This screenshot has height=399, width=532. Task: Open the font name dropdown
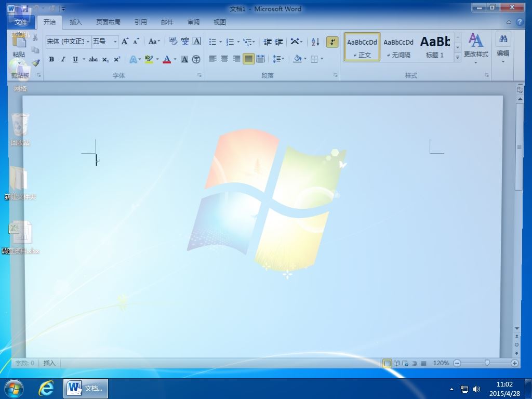(x=88, y=42)
